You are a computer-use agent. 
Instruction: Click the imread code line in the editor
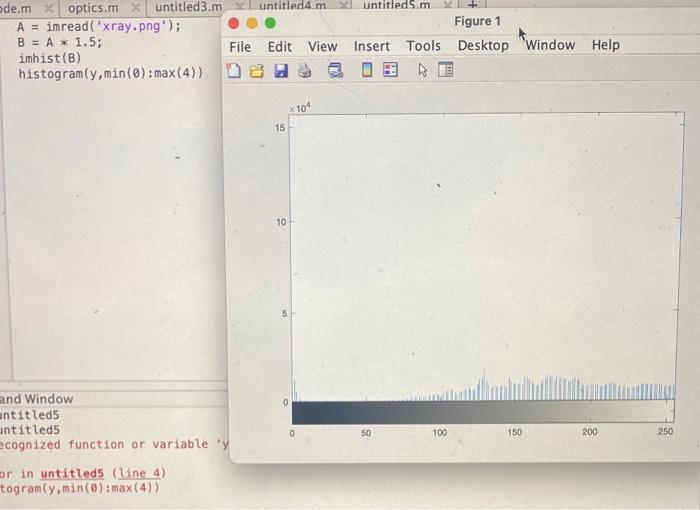pos(99,26)
